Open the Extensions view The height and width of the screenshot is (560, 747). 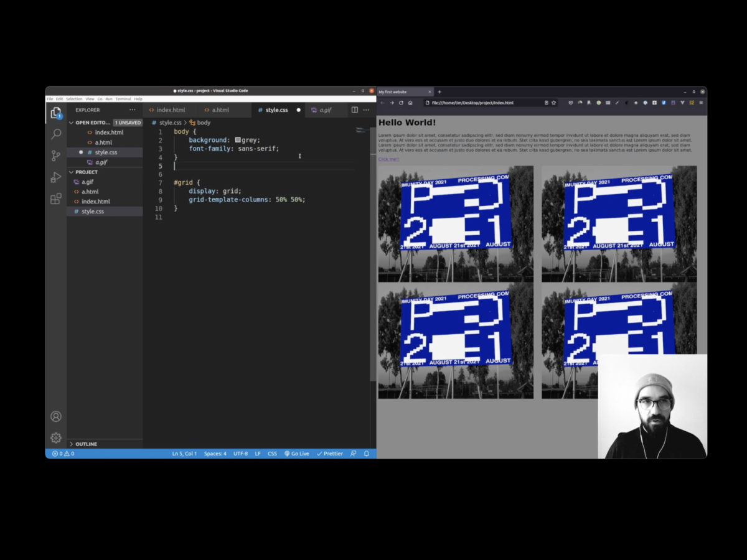pos(56,199)
